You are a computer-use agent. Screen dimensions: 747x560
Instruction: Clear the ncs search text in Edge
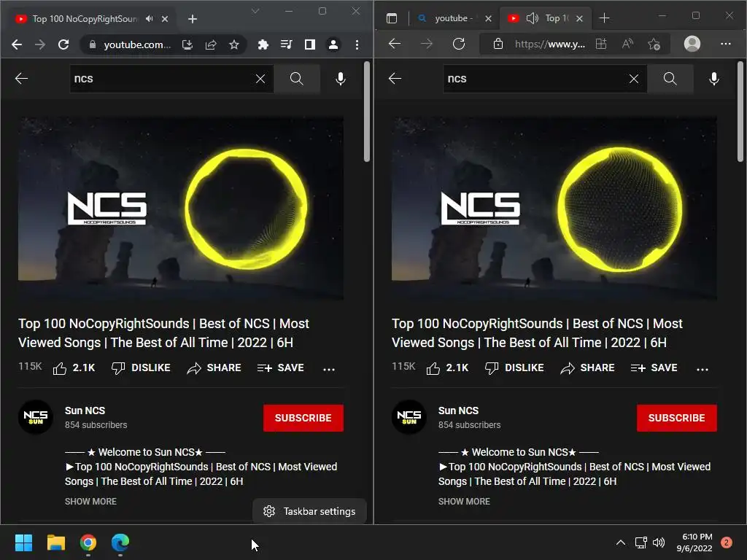click(634, 79)
